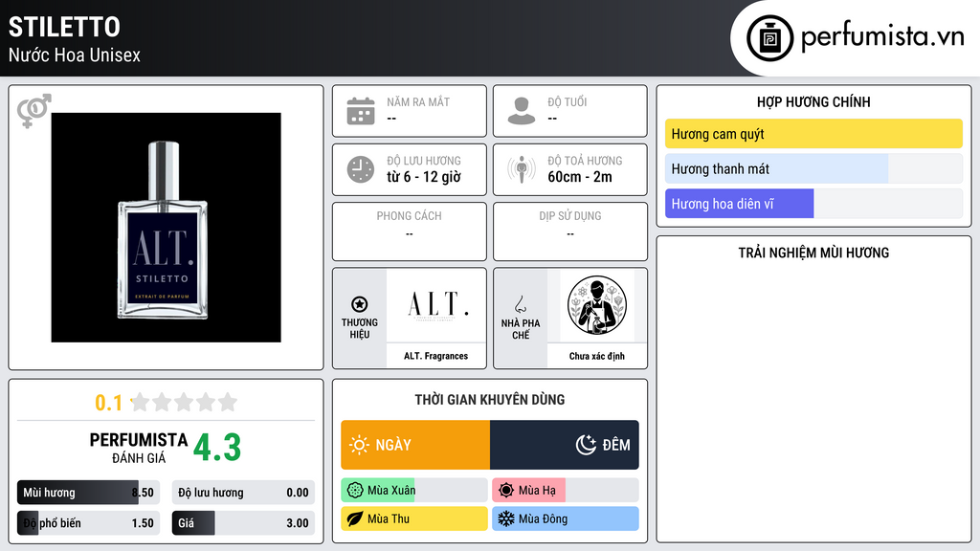Click the five-star rating row
980x551 pixels.
185,402
